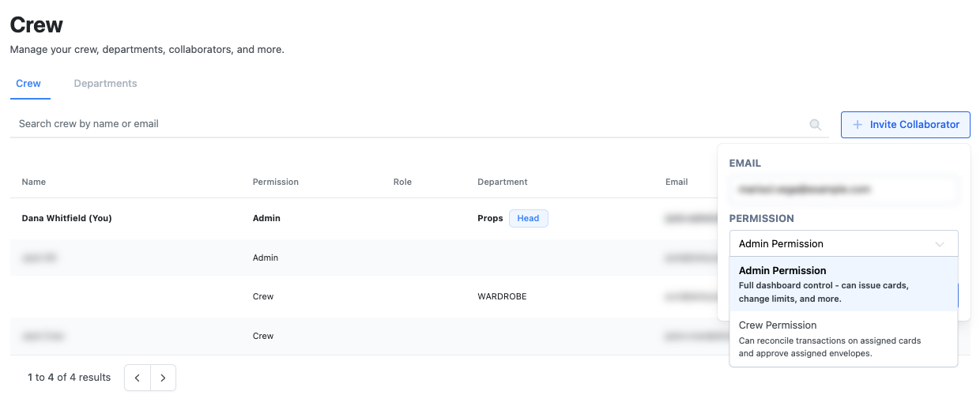Viewport: 980px width, 395px height.
Task: Click the WARDROBE department cell
Action: 502,297
